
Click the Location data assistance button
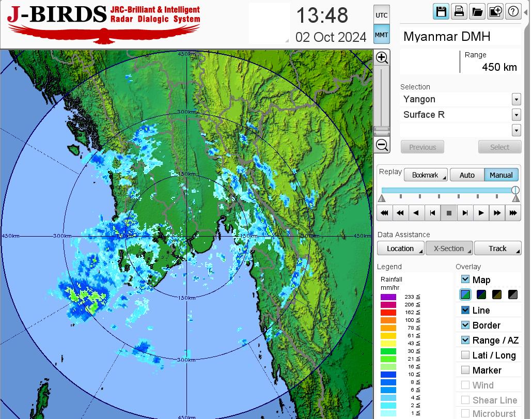pyautogui.click(x=400, y=249)
